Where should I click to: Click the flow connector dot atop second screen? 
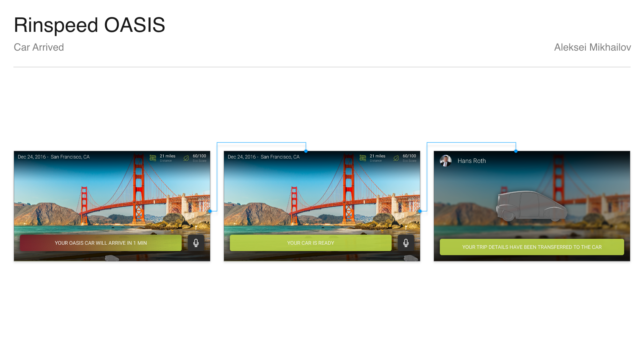pos(306,151)
